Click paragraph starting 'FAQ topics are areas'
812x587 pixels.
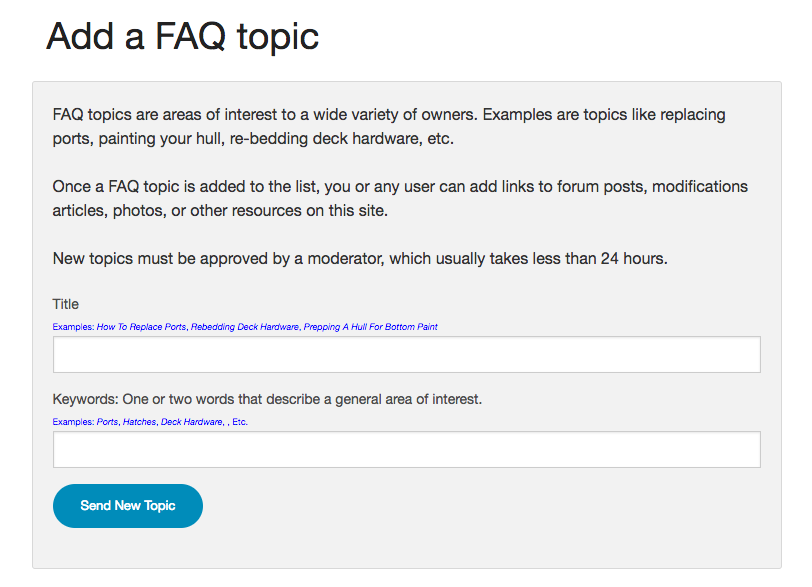tap(389, 126)
